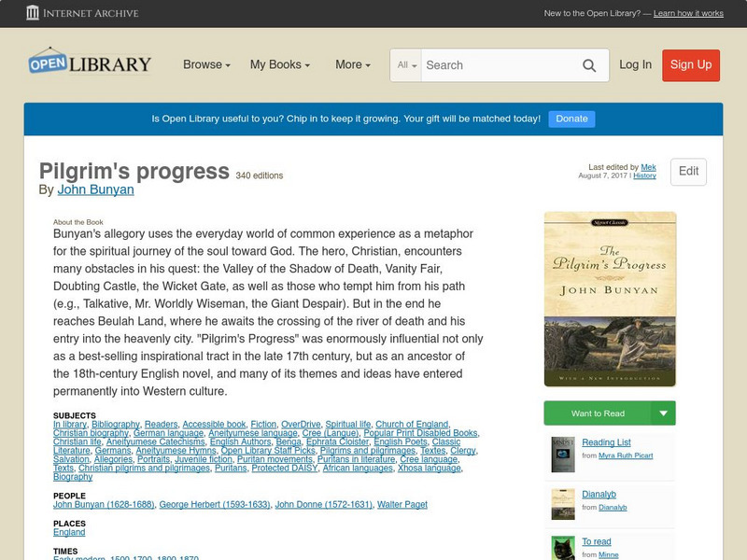Click the Pilgrim's Progress cover image

click(610, 299)
